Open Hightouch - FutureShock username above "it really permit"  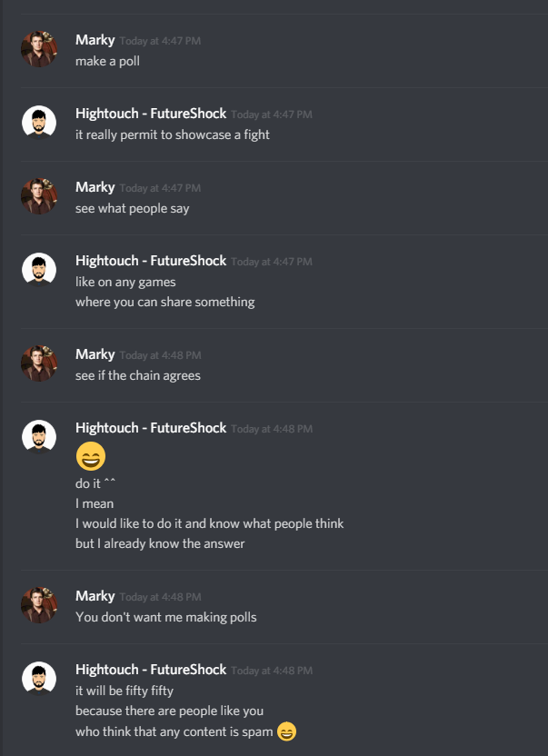click(x=151, y=114)
